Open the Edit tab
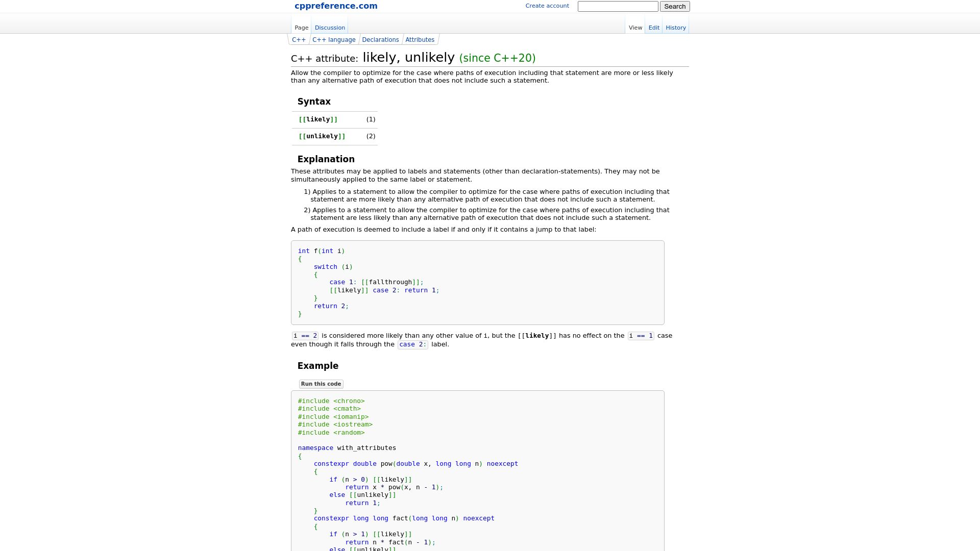Viewport: 980px width, 551px height. coord(654,28)
